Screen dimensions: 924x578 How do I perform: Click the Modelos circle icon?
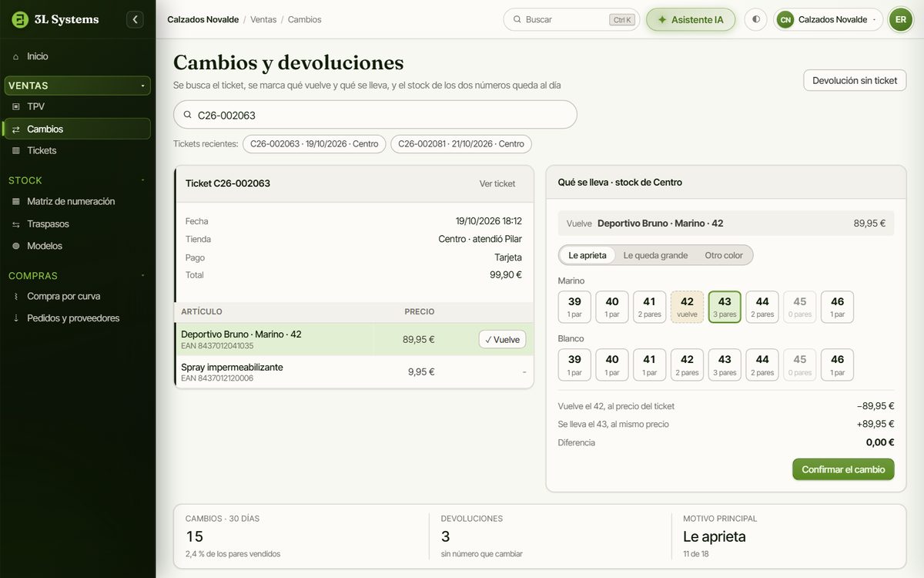(16, 246)
